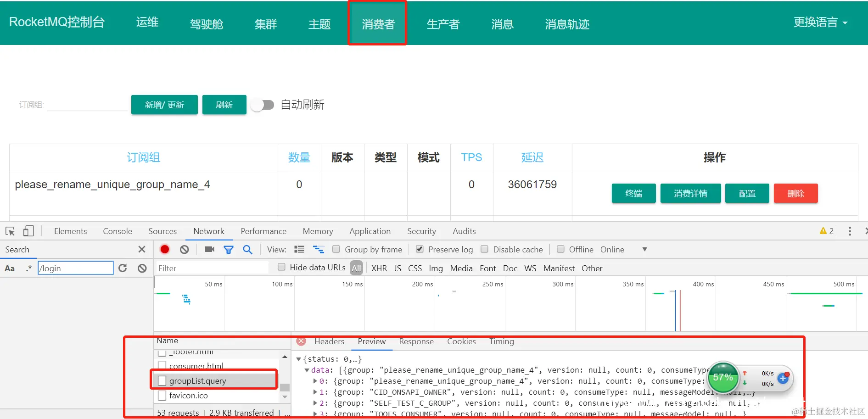Image resolution: width=868 pixels, height=419 pixels.
Task: Expand item 1 CID_ONSAPI_OWNER entry
Action: click(x=315, y=392)
